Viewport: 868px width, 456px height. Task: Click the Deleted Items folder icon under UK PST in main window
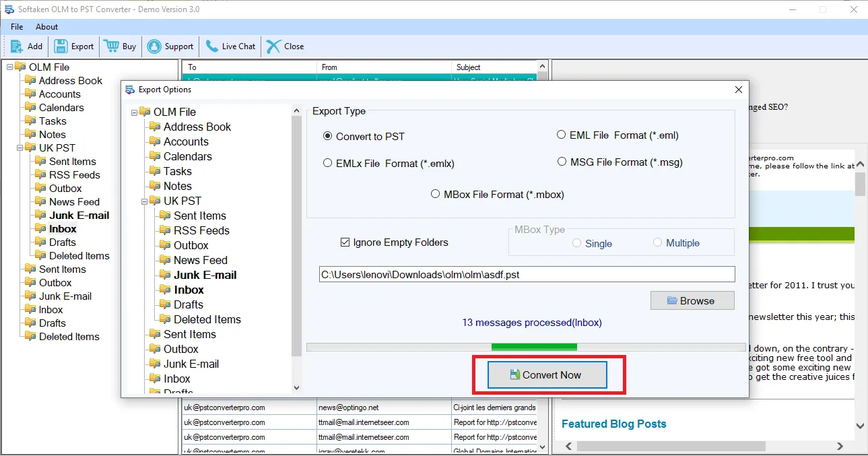click(40, 256)
